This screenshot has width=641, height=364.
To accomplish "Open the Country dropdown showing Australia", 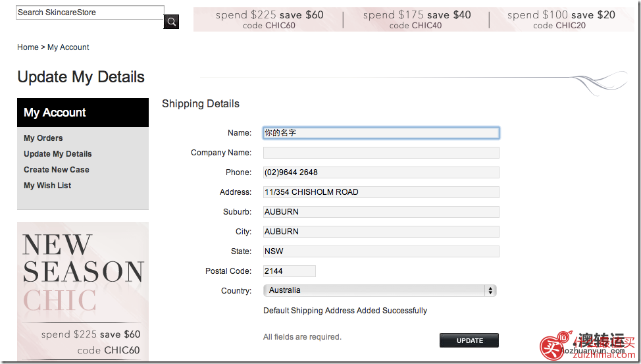I will point(380,290).
